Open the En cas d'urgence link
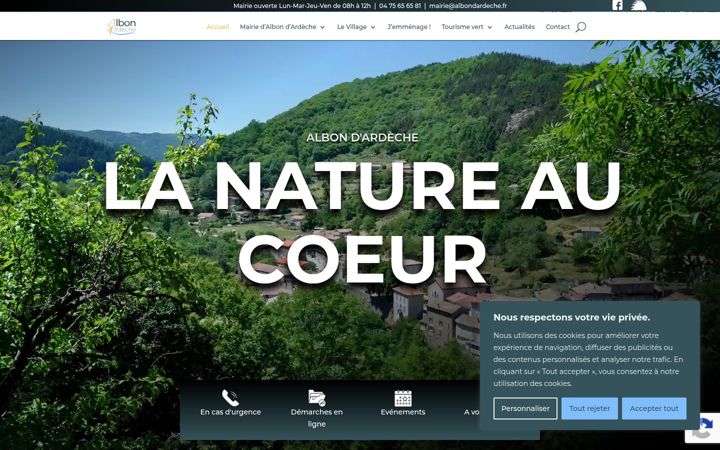 click(x=230, y=412)
